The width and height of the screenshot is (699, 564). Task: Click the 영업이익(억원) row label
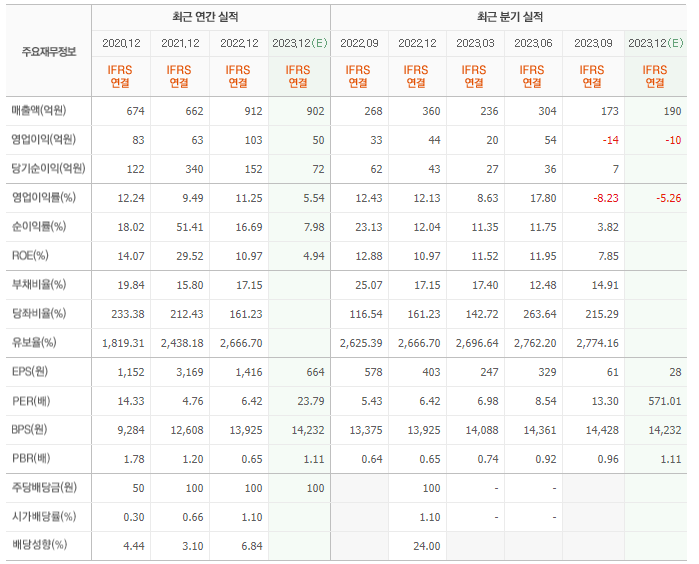pyautogui.click(x=44, y=139)
